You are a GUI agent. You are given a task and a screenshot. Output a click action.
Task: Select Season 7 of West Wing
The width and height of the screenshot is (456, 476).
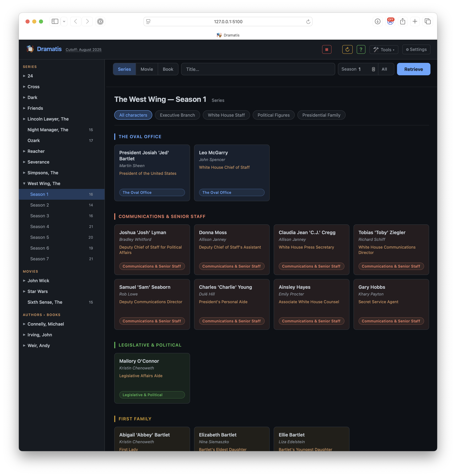click(62, 259)
